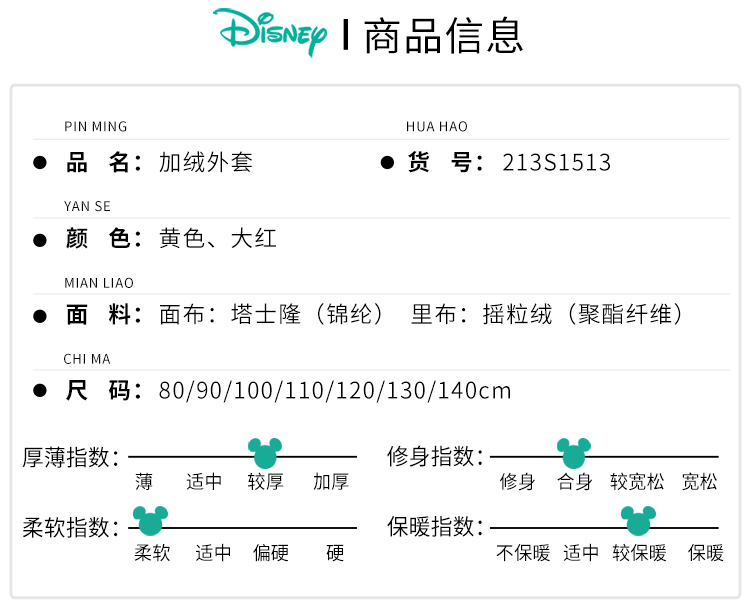This screenshot has height=610, width=750.
Task: Click 适中 under the 柔软指数 scale
Action: point(213,553)
